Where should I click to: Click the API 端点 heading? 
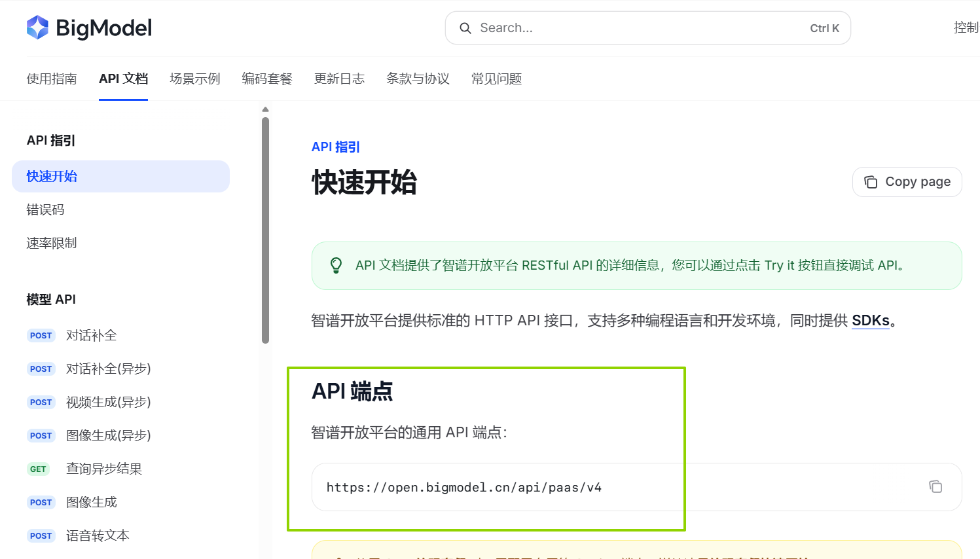pos(352,391)
